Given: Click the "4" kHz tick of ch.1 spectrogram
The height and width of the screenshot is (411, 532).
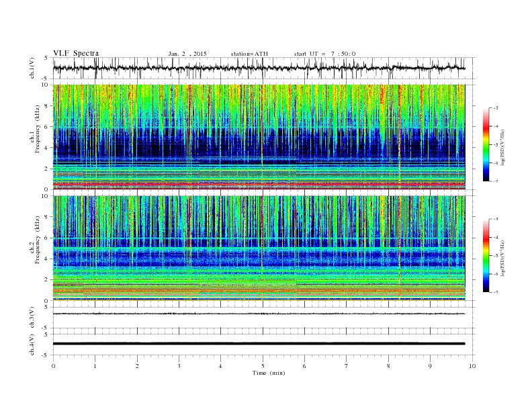Looking at the screenshot, I should (47, 148).
